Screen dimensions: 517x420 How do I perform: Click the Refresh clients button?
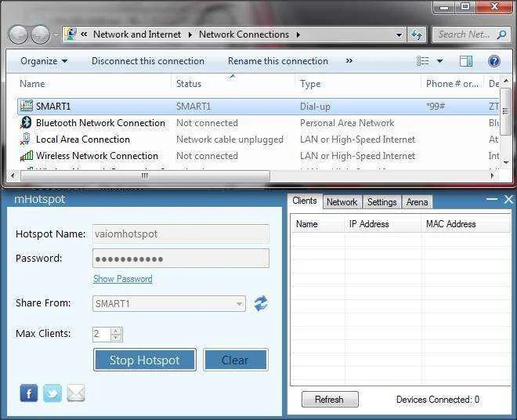click(330, 400)
